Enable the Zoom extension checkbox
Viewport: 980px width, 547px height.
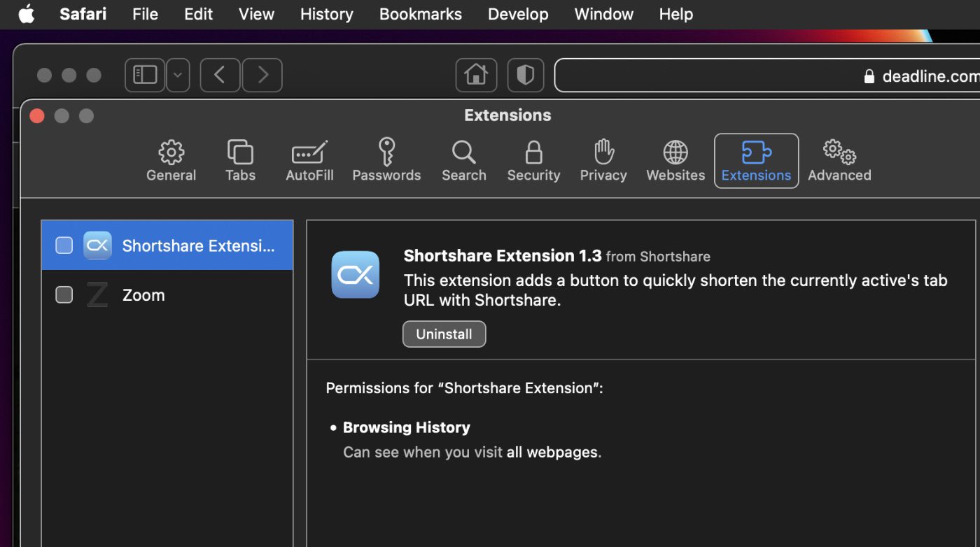coord(64,295)
